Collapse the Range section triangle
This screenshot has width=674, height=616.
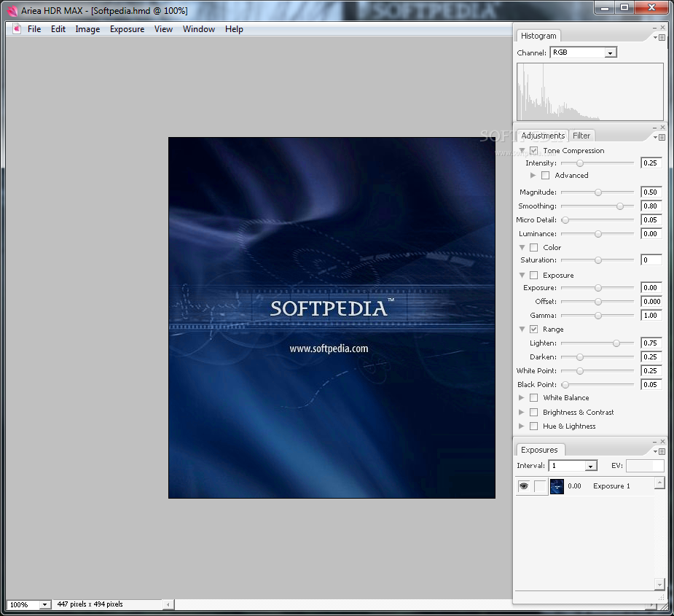click(522, 330)
